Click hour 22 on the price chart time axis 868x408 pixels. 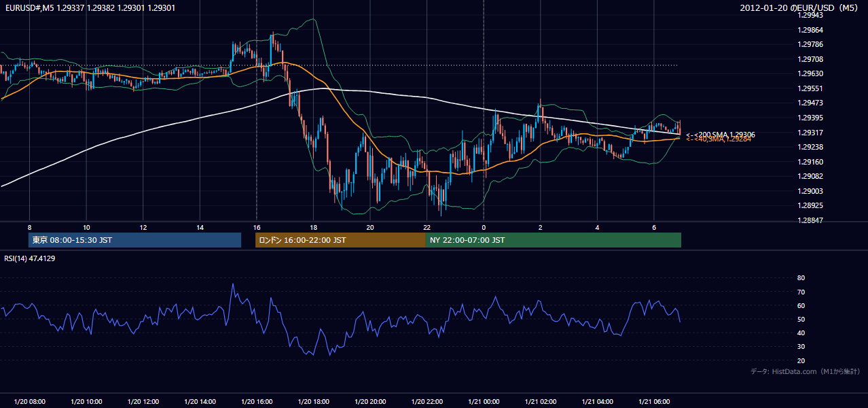click(x=427, y=227)
